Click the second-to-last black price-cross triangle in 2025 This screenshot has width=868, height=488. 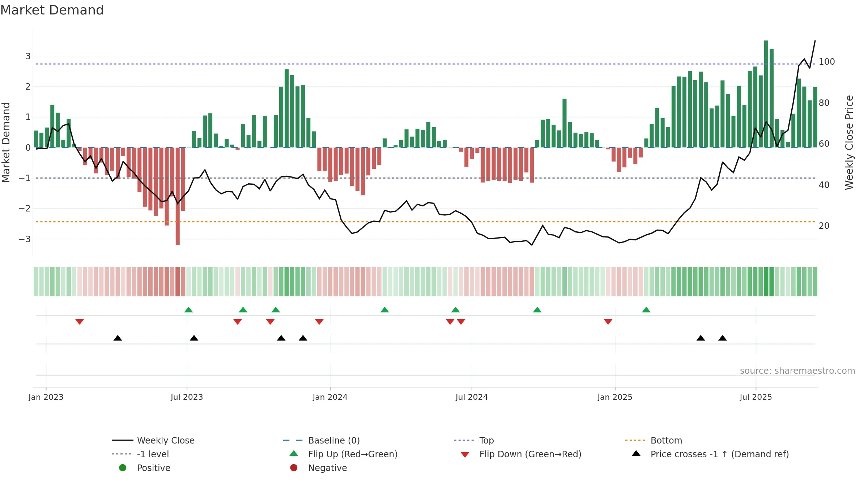[701, 338]
